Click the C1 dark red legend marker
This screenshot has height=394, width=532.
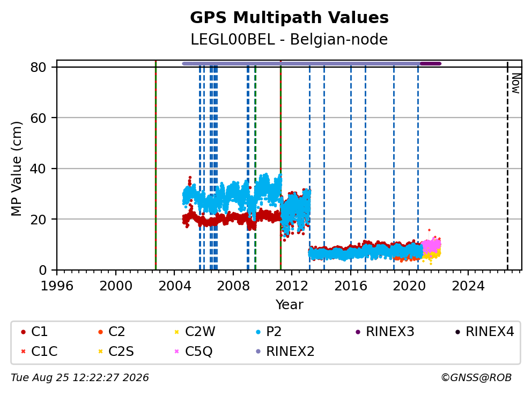(23, 332)
